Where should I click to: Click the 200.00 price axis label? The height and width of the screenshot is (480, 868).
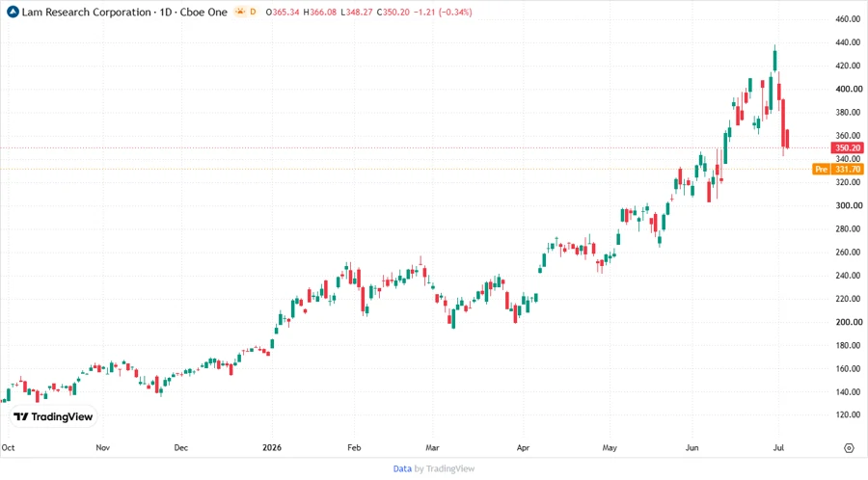point(848,322)
